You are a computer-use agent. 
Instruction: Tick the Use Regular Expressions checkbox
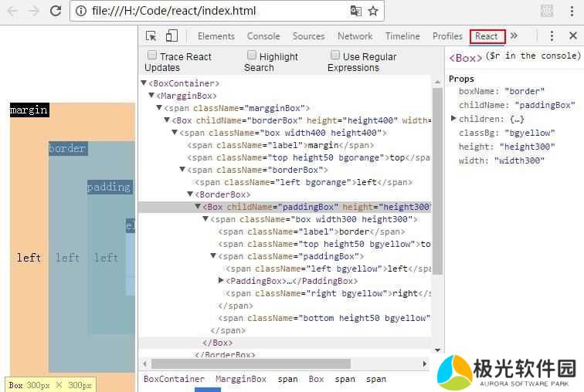point(335,56)
